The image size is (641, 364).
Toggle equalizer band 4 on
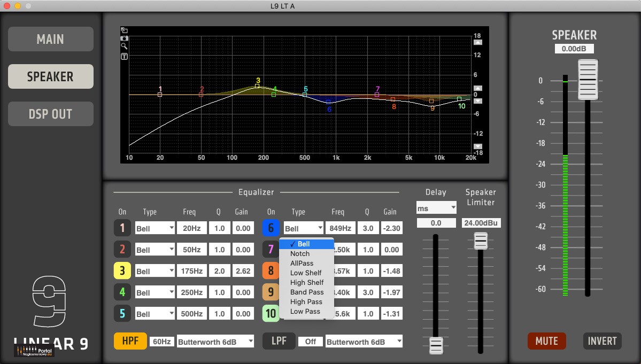[x=122, y=292]
